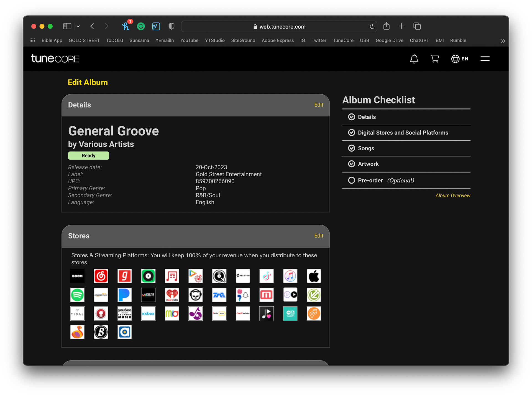Open the Adobe Express bookmark
The image size is (532, 396).
278,40
